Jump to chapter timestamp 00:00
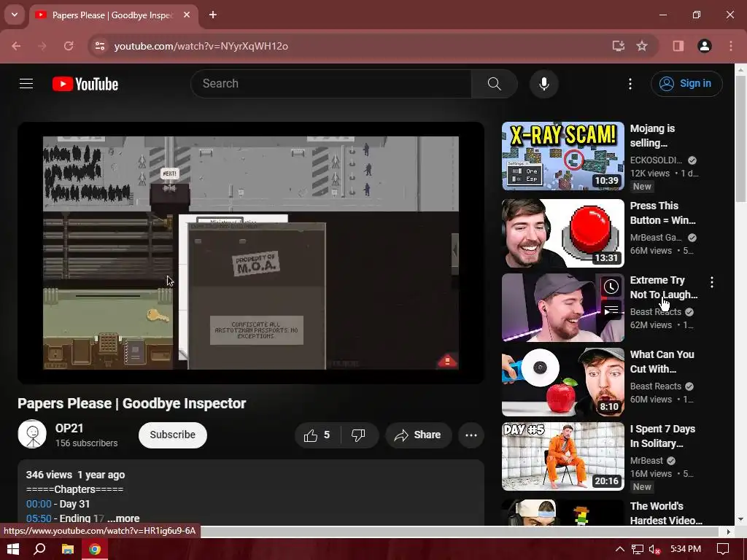747x560 pixels. click(x=39, y=504)
